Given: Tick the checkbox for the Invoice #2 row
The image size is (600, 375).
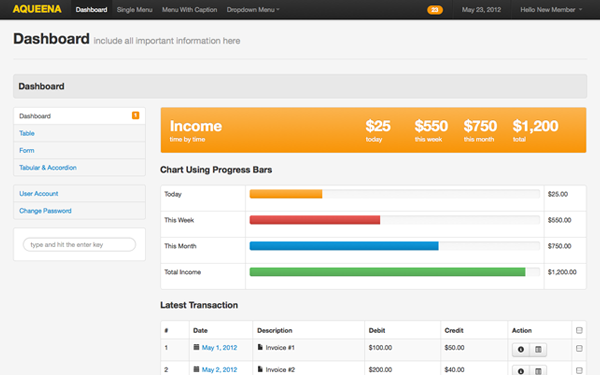Looking at the screenshot, I should point(579,370).
